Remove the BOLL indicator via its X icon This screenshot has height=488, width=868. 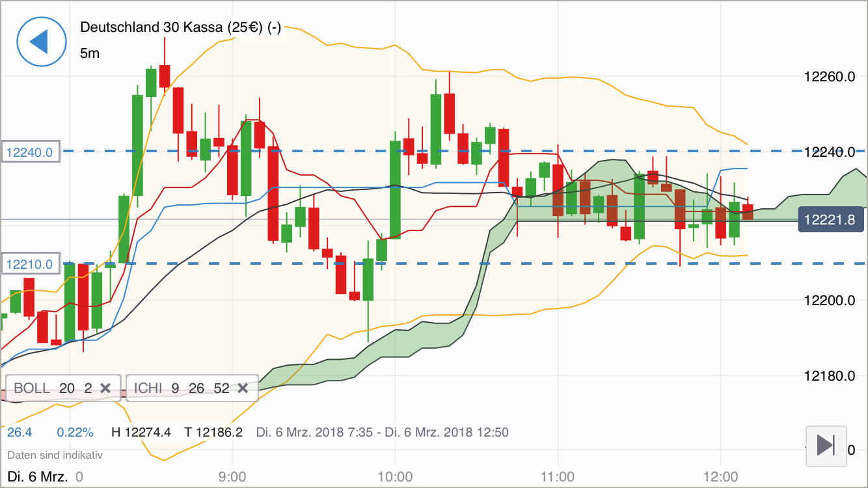pyautogui.click(x=106, y=388)
